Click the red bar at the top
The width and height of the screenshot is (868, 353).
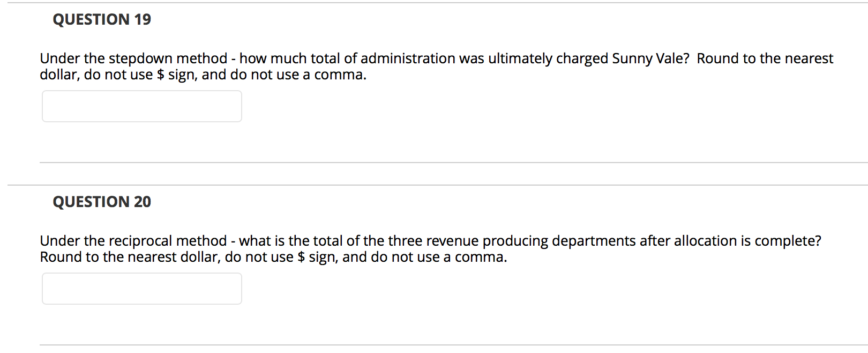pyautogui.click(x=434, y=3)
